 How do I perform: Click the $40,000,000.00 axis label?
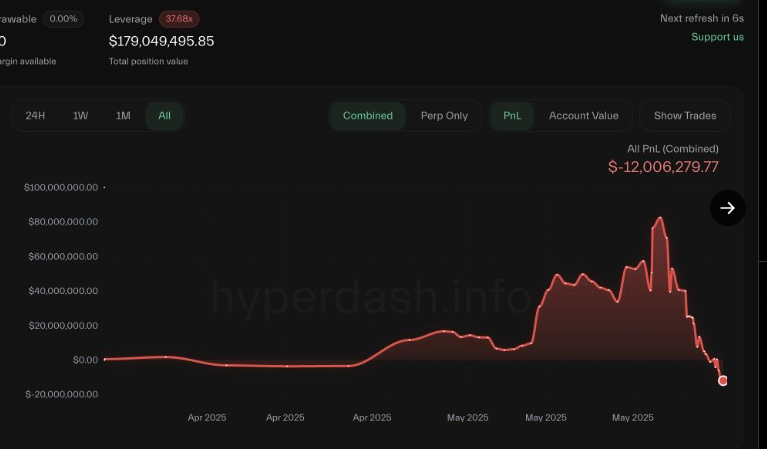click(x=63, y=291)
